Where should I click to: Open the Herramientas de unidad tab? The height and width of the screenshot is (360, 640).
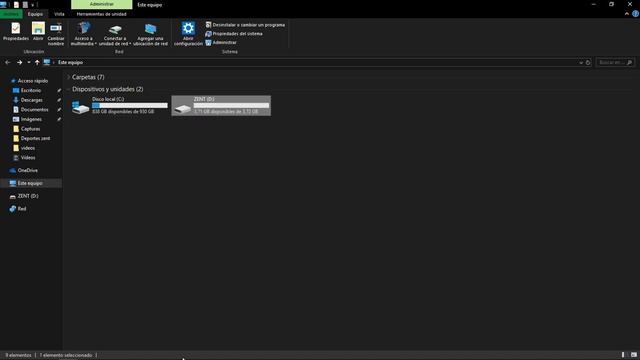(x=101, y=14)
